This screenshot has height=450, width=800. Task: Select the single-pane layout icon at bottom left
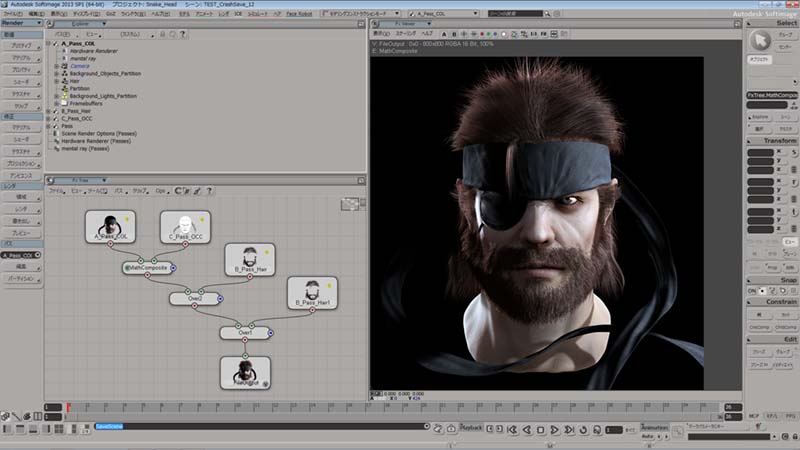[x=7, y=429]
